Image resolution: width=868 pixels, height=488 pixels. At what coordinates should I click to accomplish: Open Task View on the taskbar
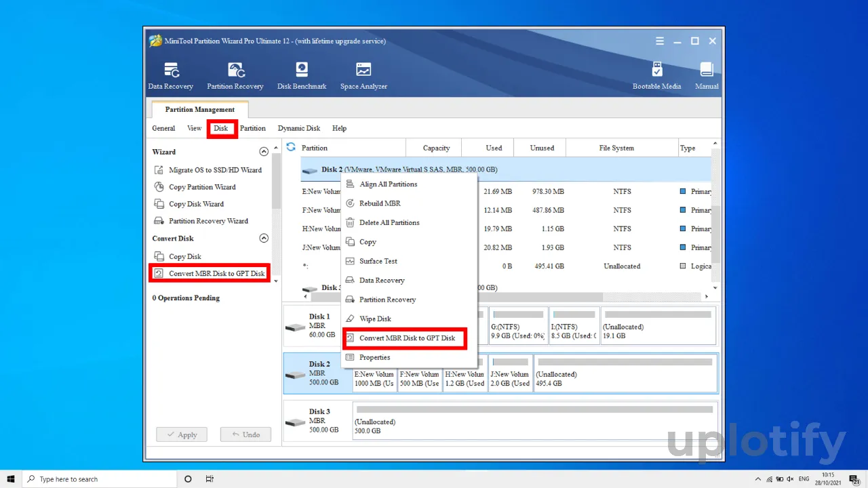(x=210, y=479)
